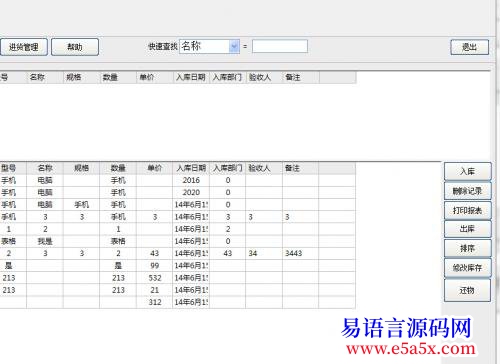The image size is (500, 364).
Task: Click lower table 入库日期 column header
Action: 191,168
